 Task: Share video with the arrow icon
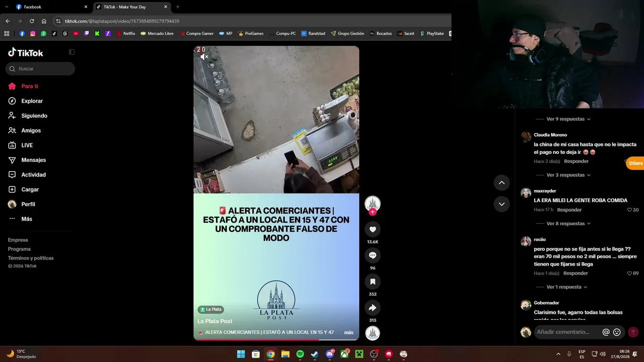tap(372, 308)
